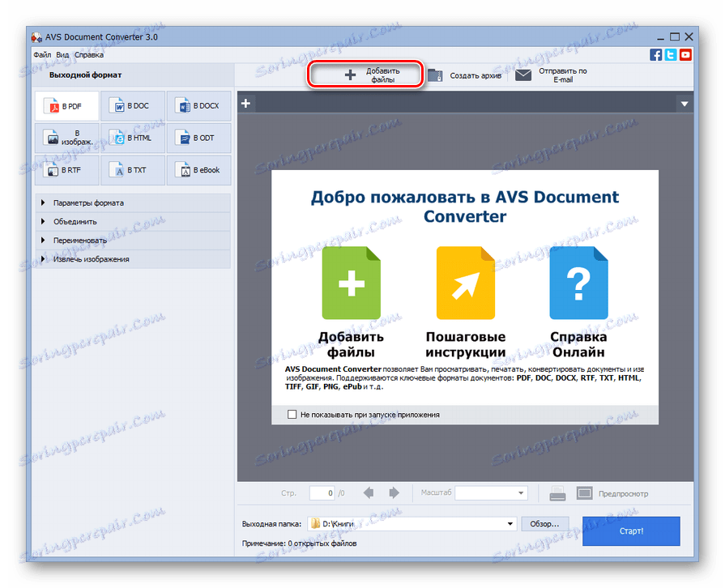This screenshot has height=588, width=725.
Task: Open the Facebook page icon
Action: pos(655,54)
